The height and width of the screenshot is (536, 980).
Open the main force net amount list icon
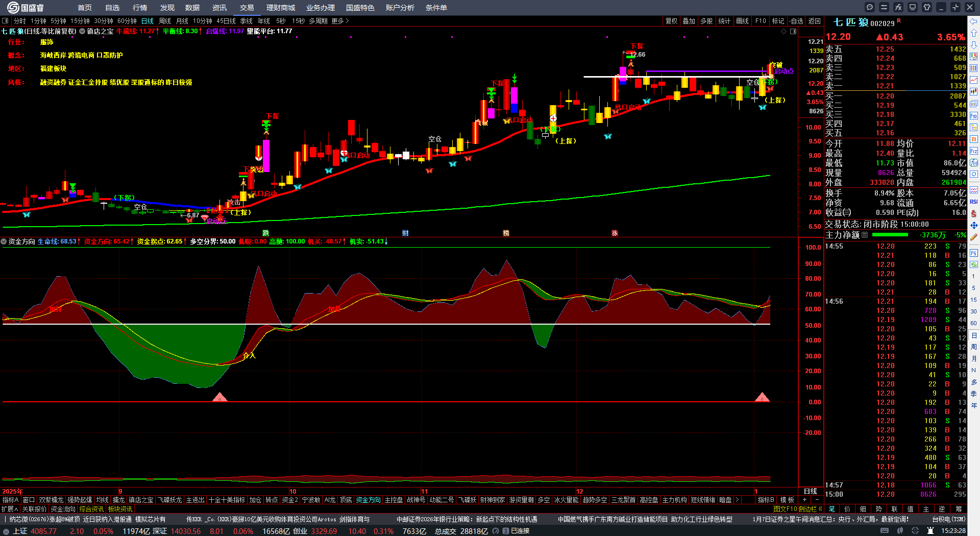pyautogui.click(x=865, y=235)
